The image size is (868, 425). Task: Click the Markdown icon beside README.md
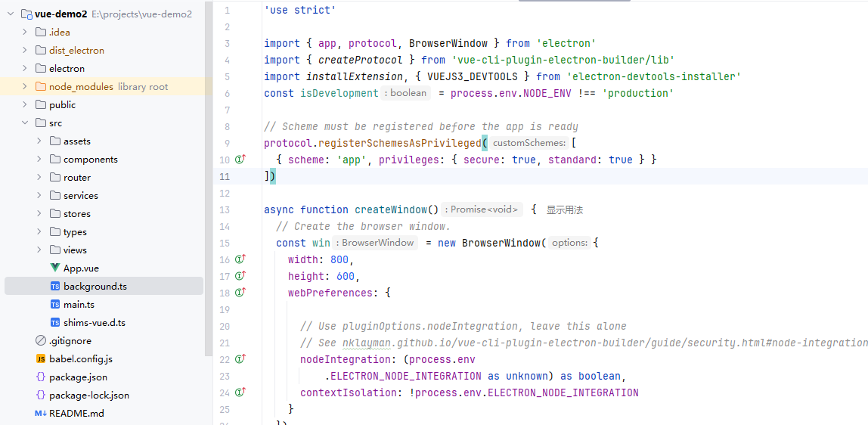(41, 414)
